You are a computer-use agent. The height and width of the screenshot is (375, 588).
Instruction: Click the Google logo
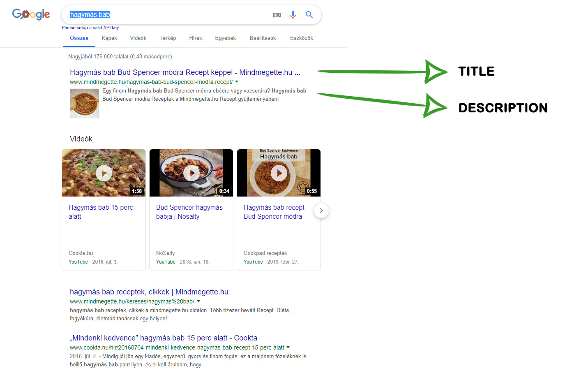tap(31, 14)
